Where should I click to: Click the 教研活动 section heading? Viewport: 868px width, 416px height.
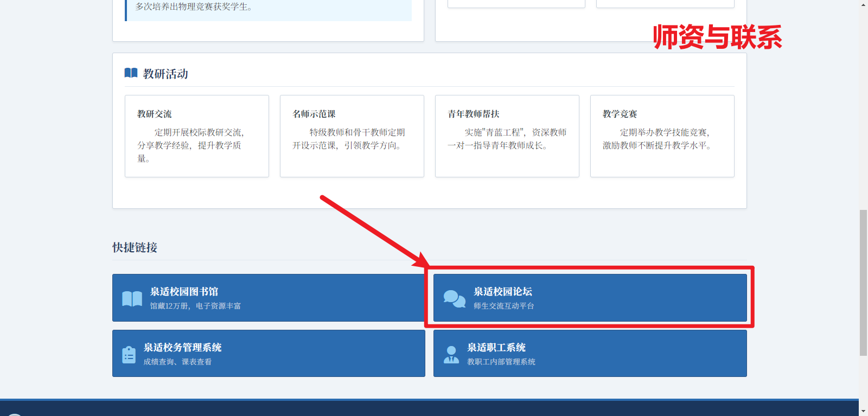coord(165,74)
